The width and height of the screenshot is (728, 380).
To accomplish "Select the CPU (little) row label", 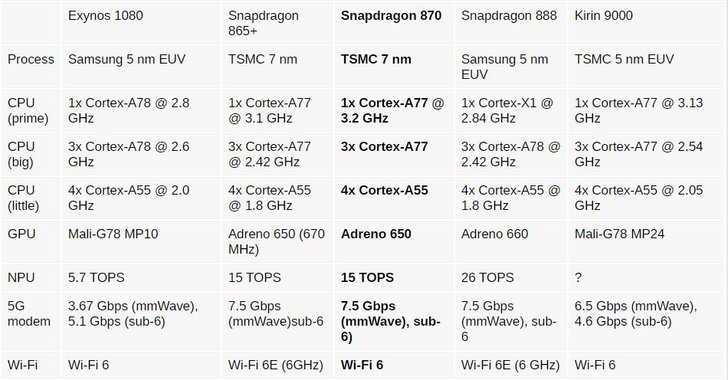I will click(x=23, y=198).
